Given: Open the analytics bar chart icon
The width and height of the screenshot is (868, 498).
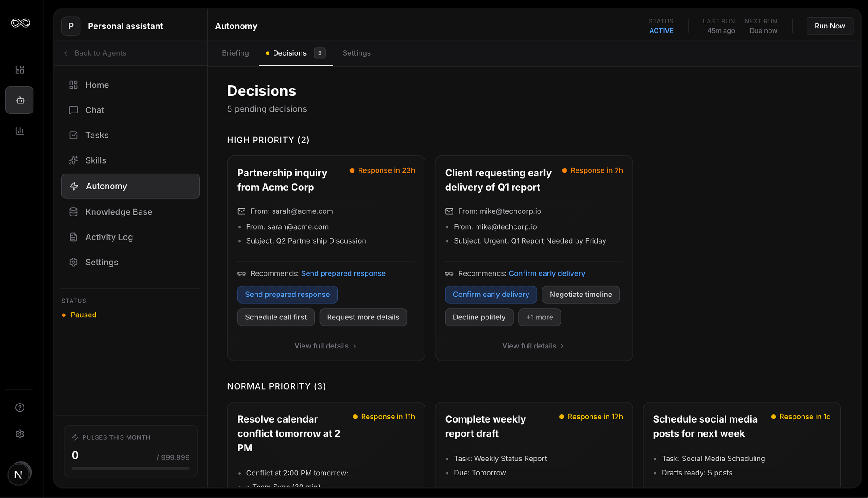Looking at the screenshot, I should point(19,131).
